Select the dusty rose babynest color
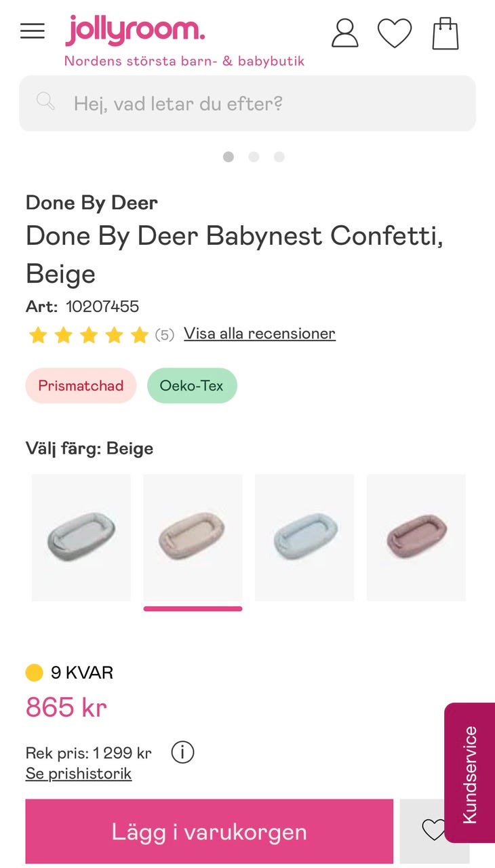The image size is (495, 868). coord(416,537)
